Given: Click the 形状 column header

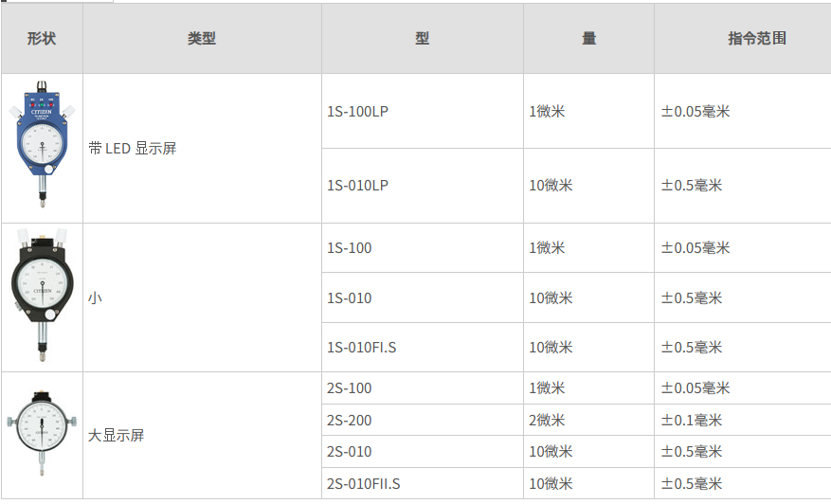Looking at the screenshot, I should [42, 38].
